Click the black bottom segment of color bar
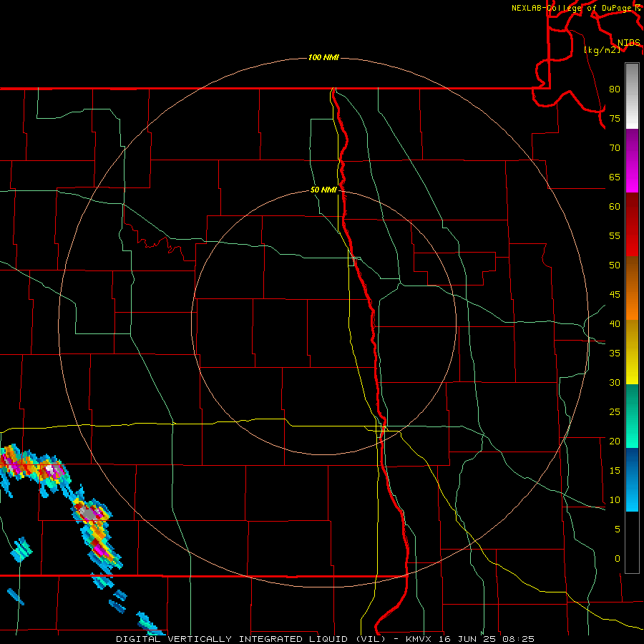 (x=632, y=542)
